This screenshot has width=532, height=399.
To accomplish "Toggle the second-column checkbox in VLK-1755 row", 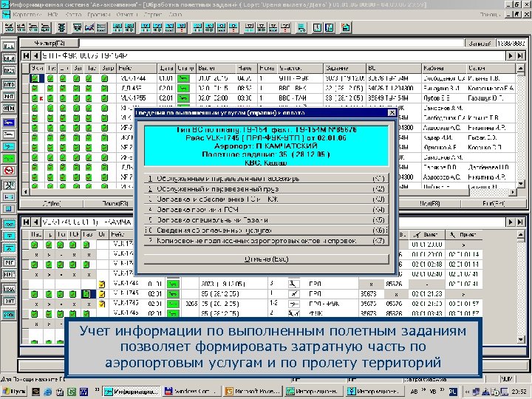I will coord(50,98).
